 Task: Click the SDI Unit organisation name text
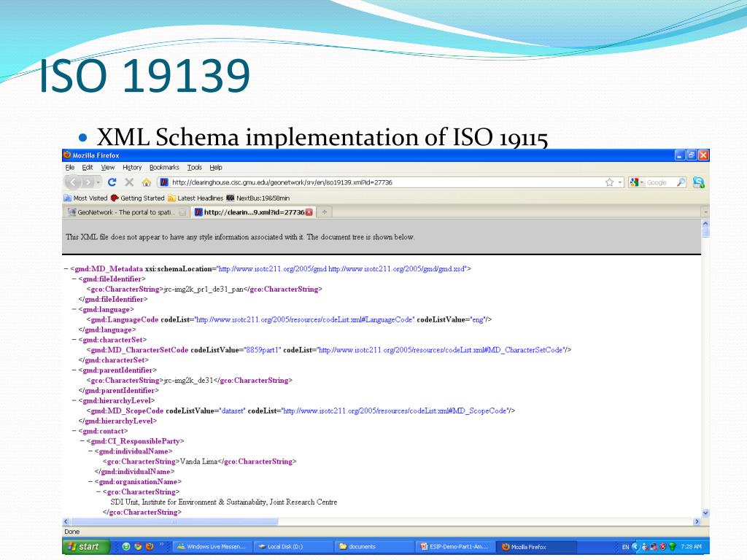223,502
